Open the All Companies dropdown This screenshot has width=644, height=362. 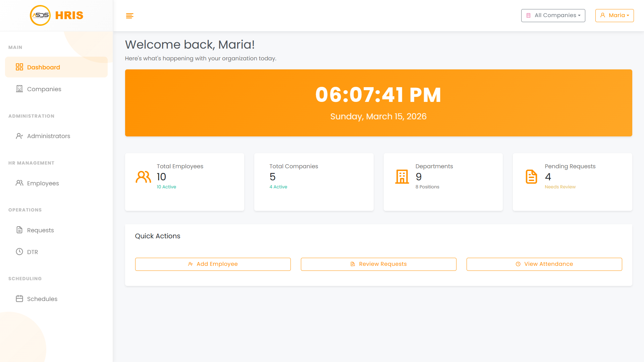coord(553,15)
